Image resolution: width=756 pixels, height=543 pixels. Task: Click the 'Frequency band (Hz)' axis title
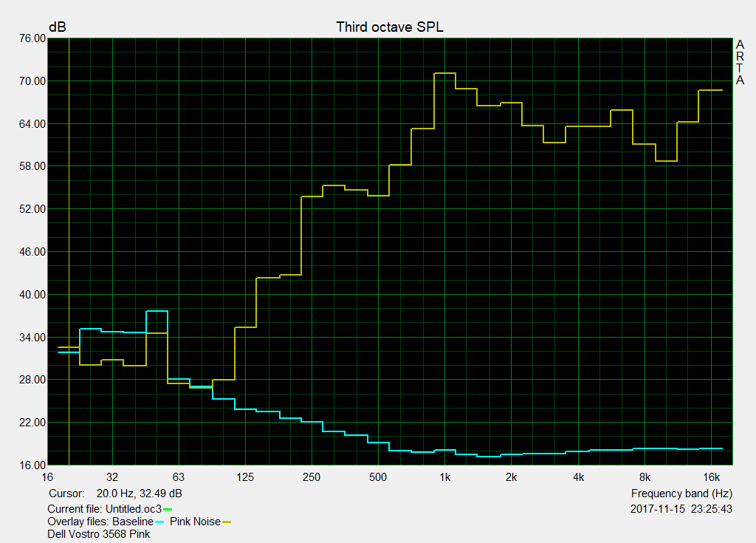click(x=681, y=494)
